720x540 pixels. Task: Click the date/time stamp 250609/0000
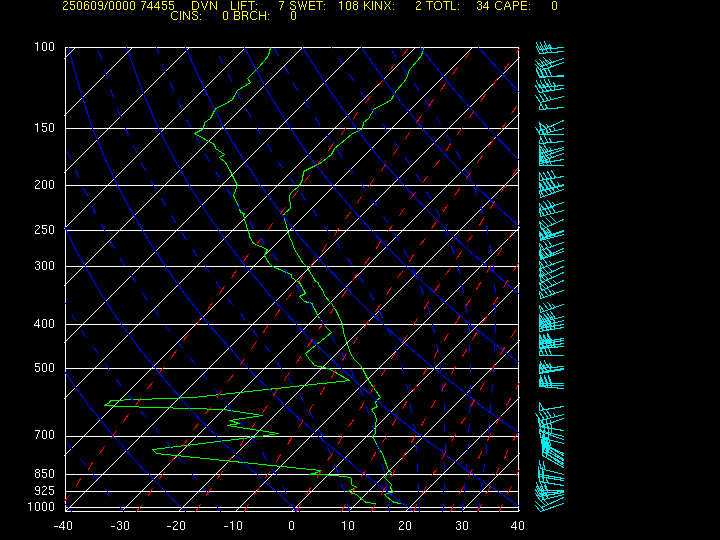[101, 6]
